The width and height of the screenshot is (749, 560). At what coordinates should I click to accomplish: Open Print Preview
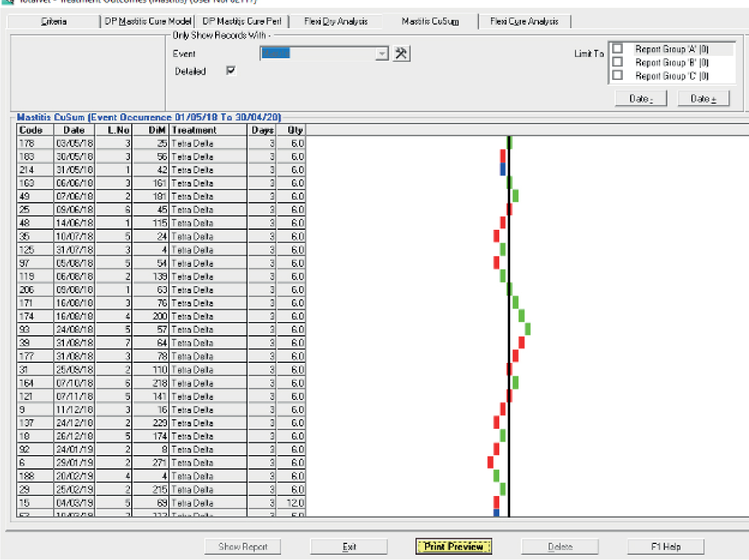tap(454, 547)
